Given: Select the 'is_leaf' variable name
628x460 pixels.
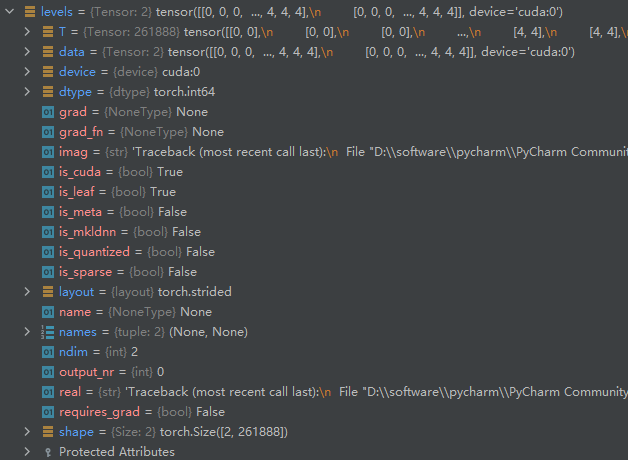Looking at the screenshot, I should click(76, 192).
